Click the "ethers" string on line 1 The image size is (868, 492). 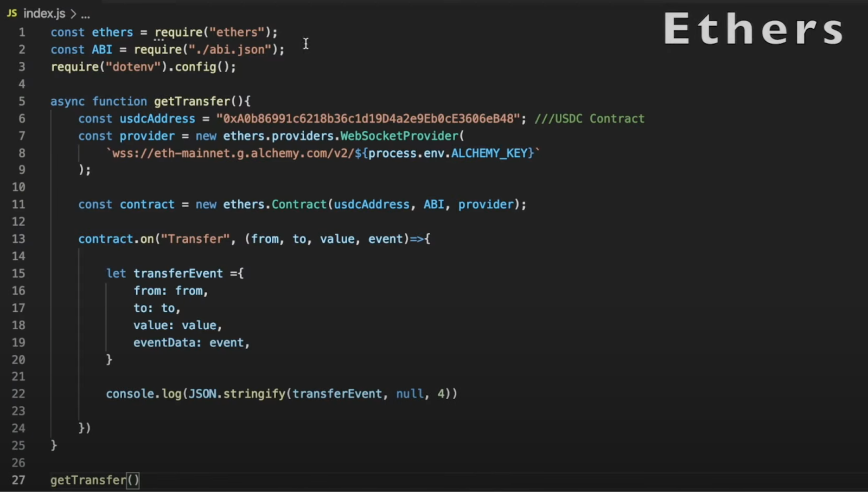(237, 33)
